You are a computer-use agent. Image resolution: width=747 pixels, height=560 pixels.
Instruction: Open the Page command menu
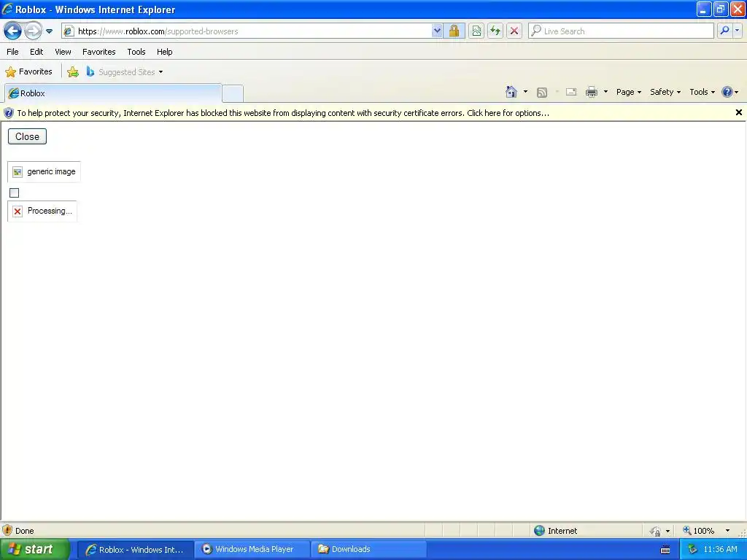click(628, 92)
